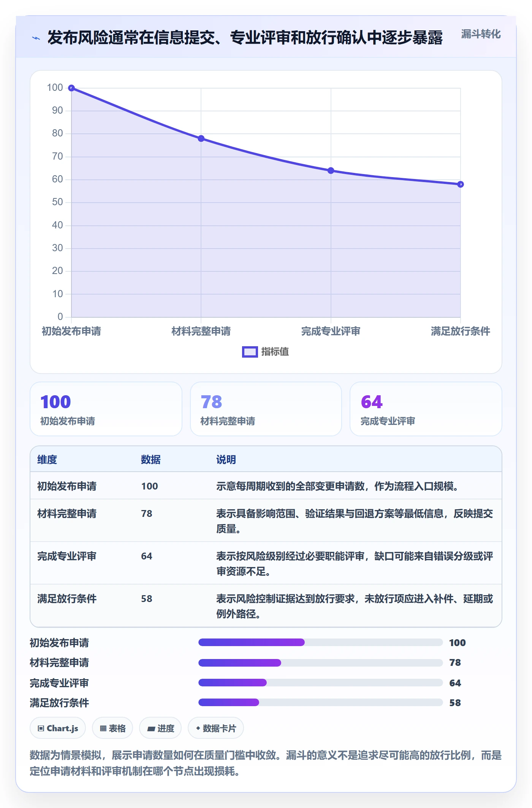
Task: Click the chart point for 满足放行条件
Action: click(x=460, y=184)
